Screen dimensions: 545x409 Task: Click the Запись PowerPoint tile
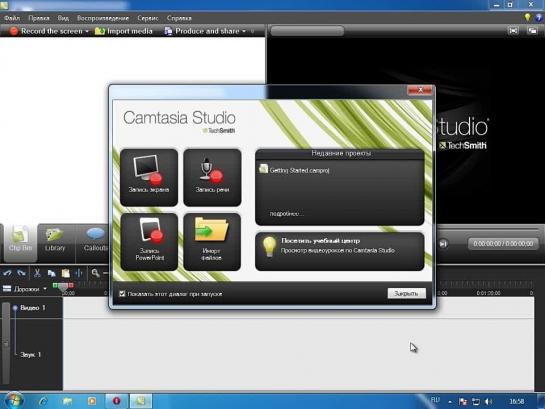coord(149,242)
